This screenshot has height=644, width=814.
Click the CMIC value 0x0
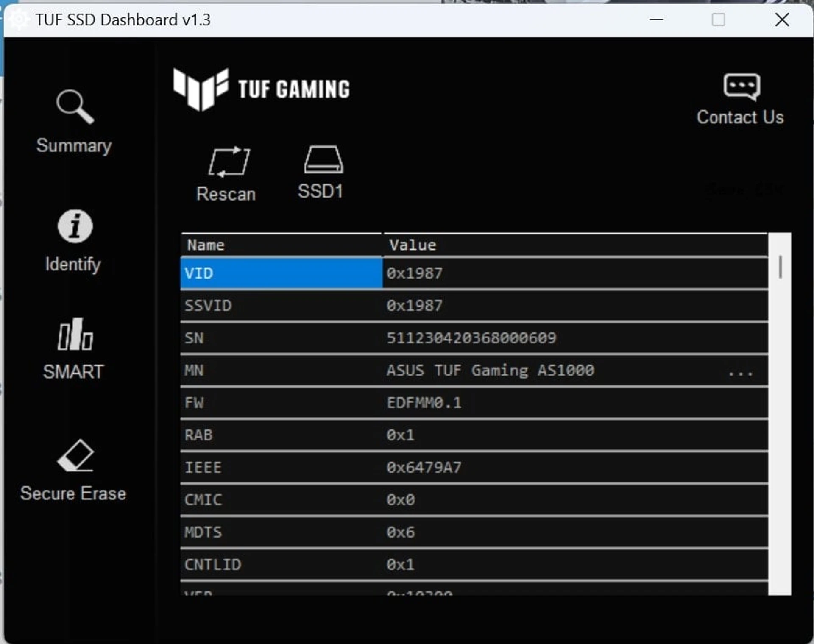pyautogui.click(x=400, y=500)
